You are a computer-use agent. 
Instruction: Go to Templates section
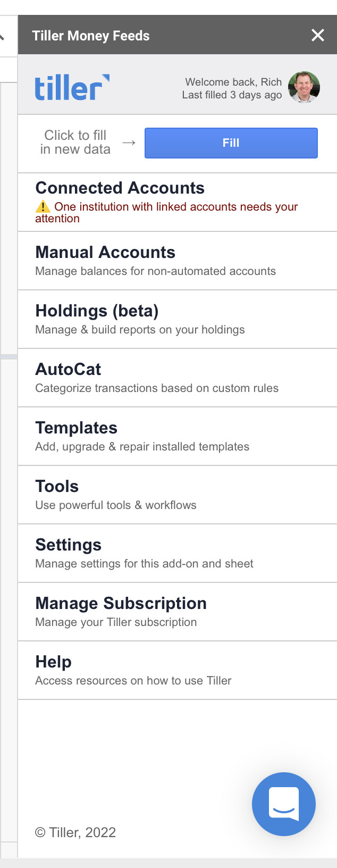tap(76, 428)
